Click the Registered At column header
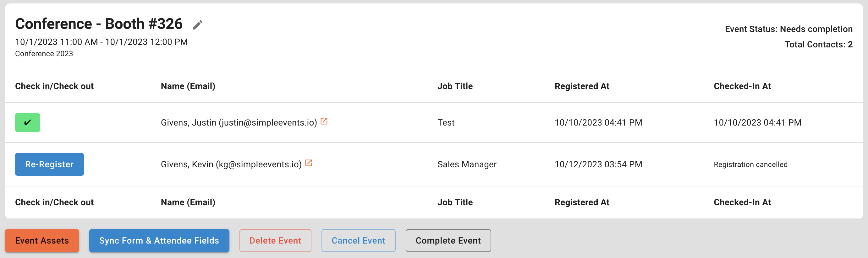The height and width of the screenshot is (258, 868). (x=582, y=86)
